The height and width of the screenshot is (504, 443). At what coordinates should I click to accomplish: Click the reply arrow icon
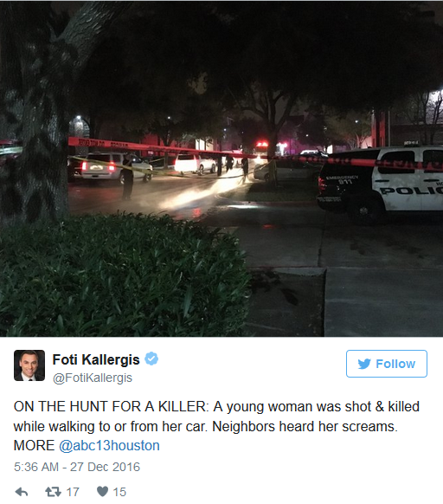[22, 492]
